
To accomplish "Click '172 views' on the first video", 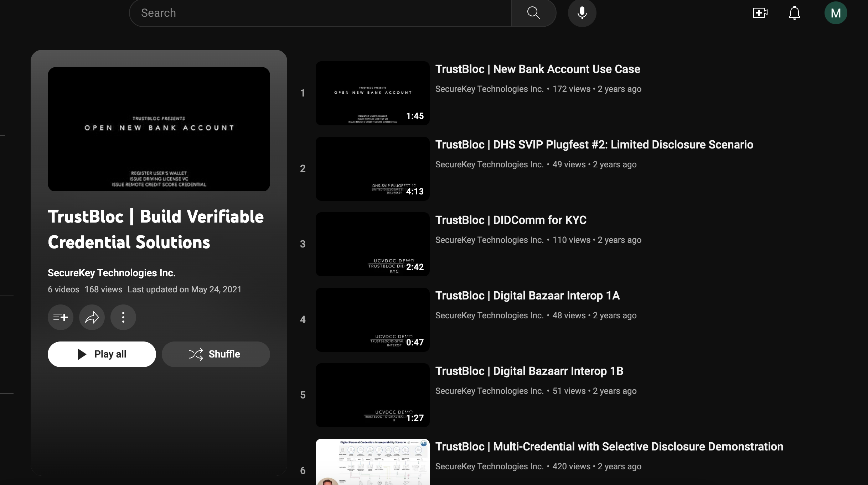I will click(x=572, y=89).
